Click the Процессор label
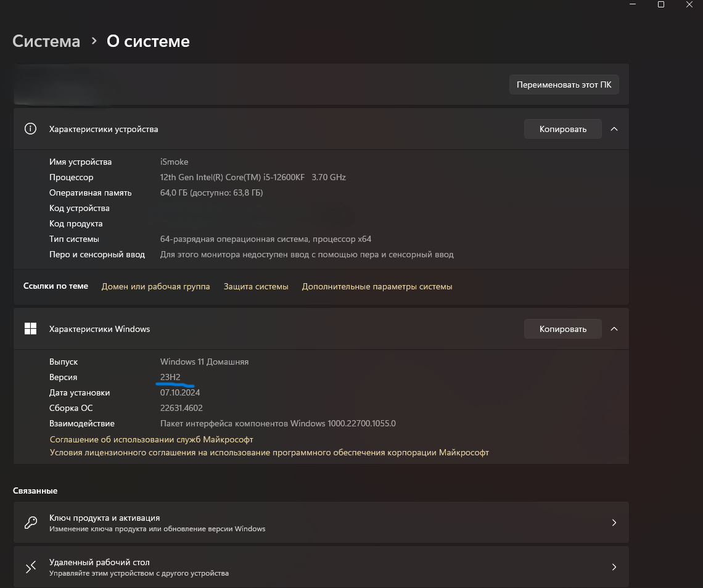The height and width of the screenshot is (588, 703). coord(72,177)
